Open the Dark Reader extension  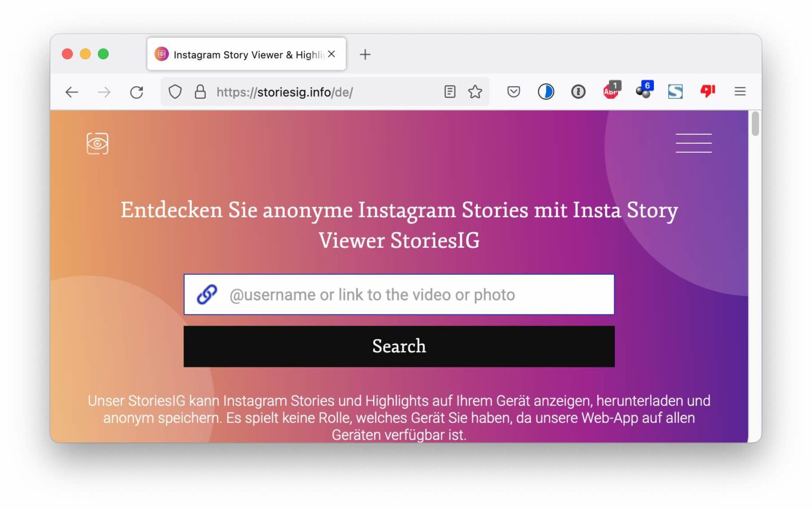point(546,91)
